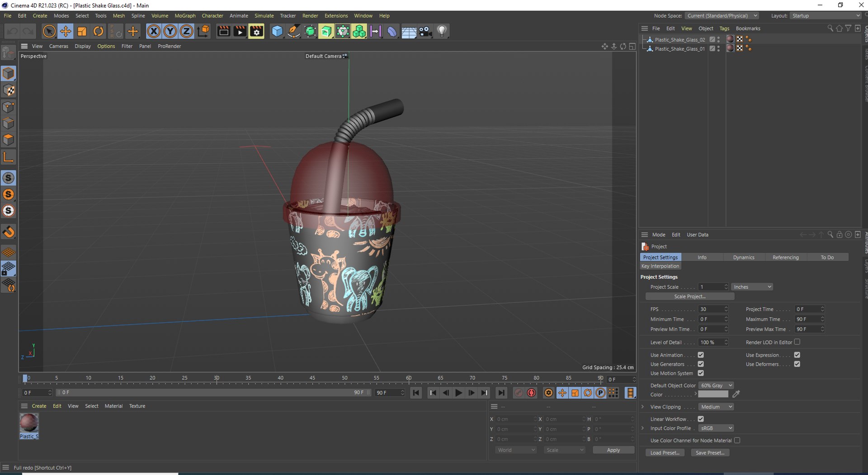This screenshot has width=868, height=475.
Task: Open the Spline Pen tool
Action: [293, 31]
